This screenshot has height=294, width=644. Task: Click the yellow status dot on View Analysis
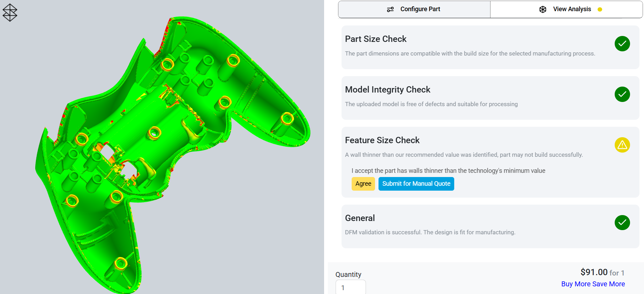600,9
